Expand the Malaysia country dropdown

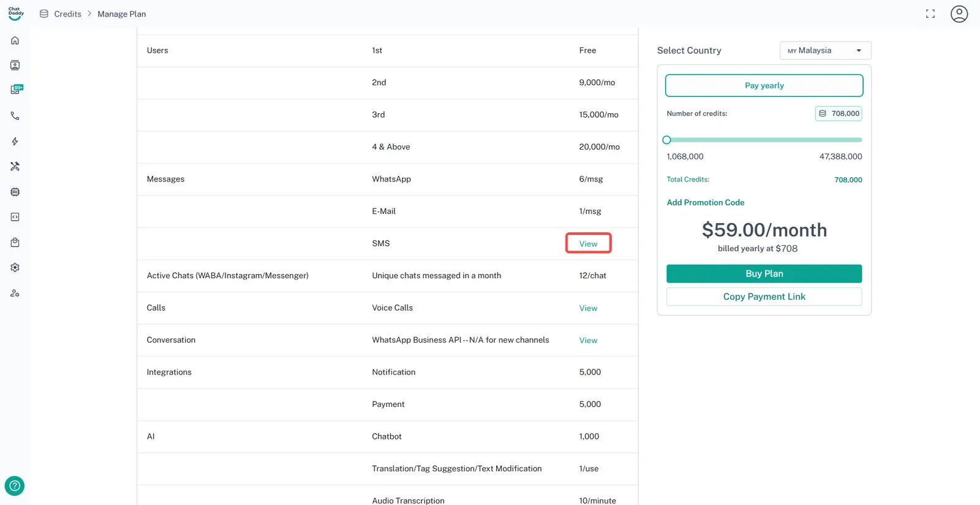click(825, 50)
